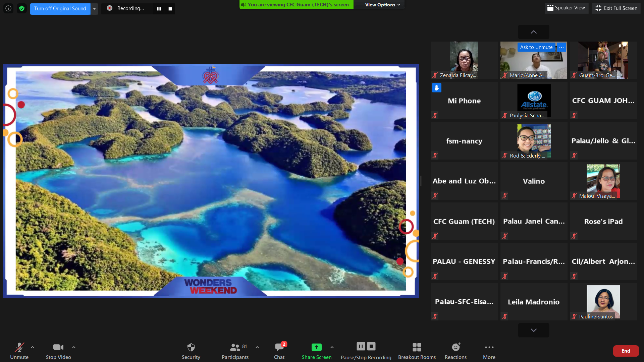
Task: Show the next page of participant tiles
Action: tap(534, 330)
